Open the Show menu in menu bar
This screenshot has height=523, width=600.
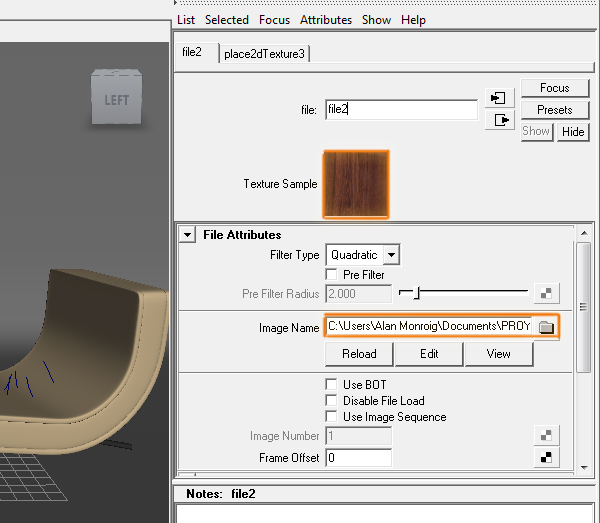[x=376, y=20]
